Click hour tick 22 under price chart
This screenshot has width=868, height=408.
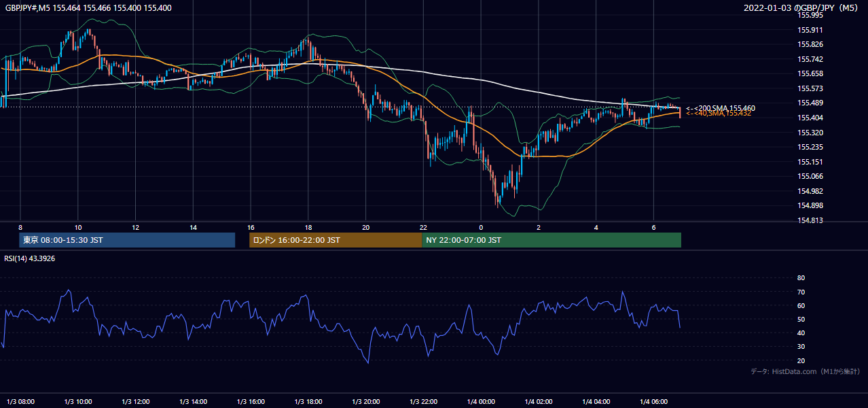tap(423, 227)
